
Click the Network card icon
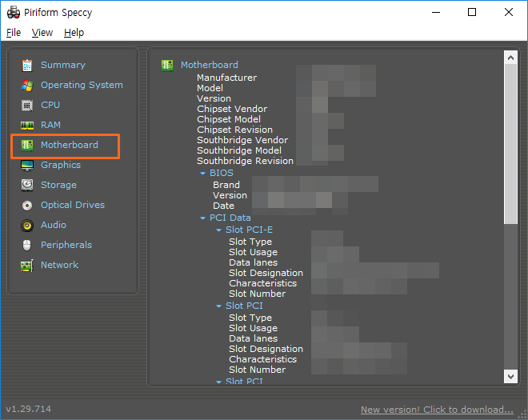(27, 266)
